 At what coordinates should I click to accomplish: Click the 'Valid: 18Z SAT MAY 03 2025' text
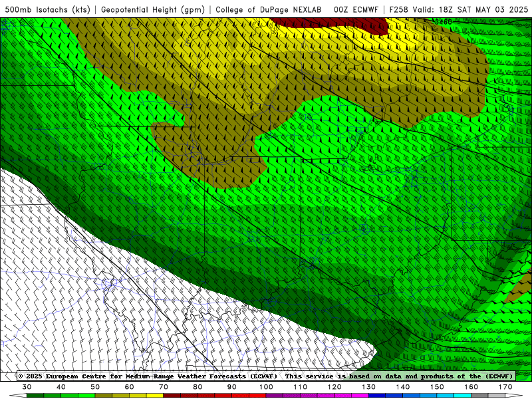click(x=470, y=10)
